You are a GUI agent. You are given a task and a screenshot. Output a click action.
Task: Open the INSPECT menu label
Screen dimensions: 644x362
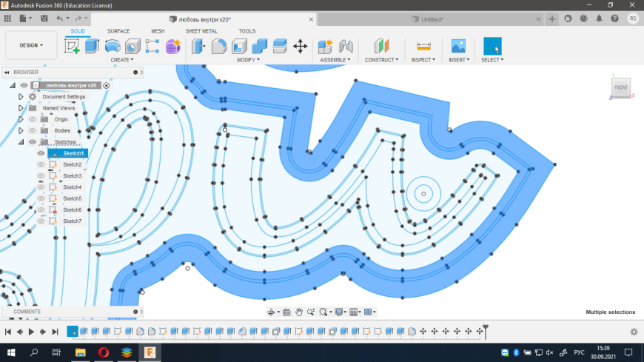pos(423,60)
